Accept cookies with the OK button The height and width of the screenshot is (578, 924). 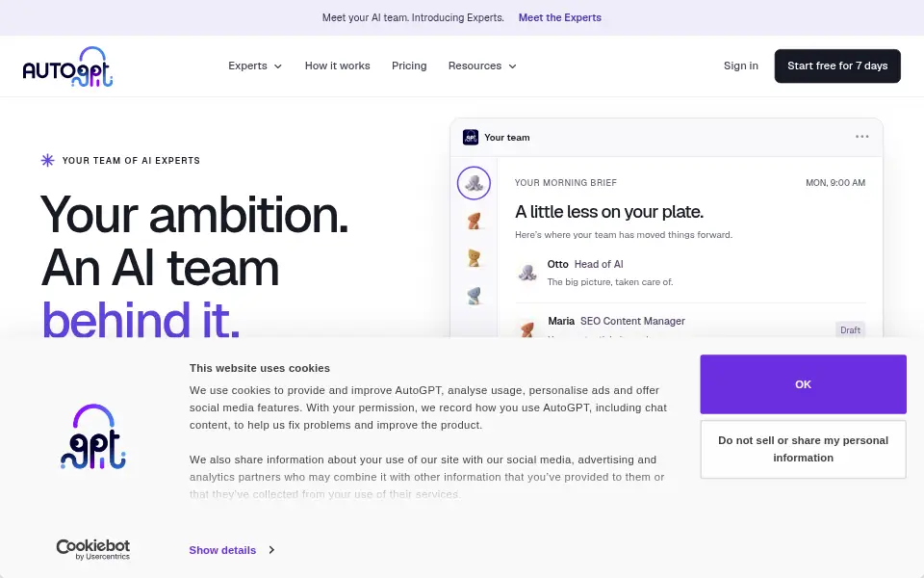(803, 384)
